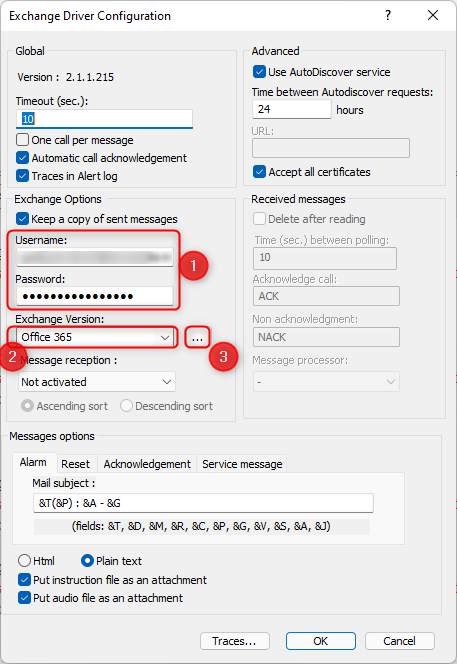Disable Accept all certificates option
Image resolution: width=457 pixels, height=664 pixels.
pyautogui.click(x=259, y=172)
